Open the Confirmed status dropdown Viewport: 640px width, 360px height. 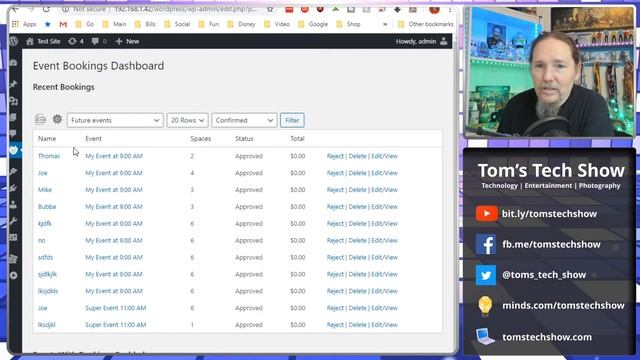[244, 120]
